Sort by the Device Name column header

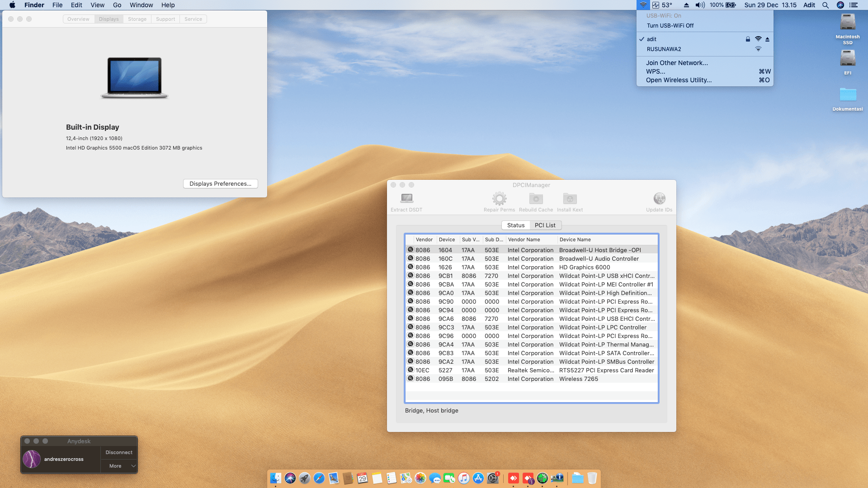608,239
